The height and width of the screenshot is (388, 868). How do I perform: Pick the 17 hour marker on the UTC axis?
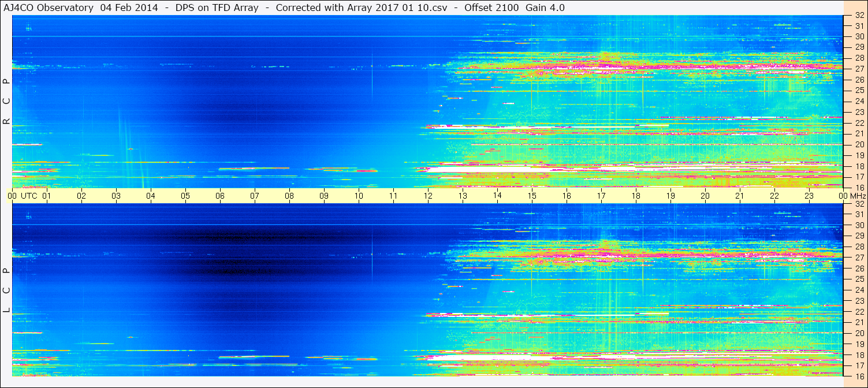coord(601,196)
